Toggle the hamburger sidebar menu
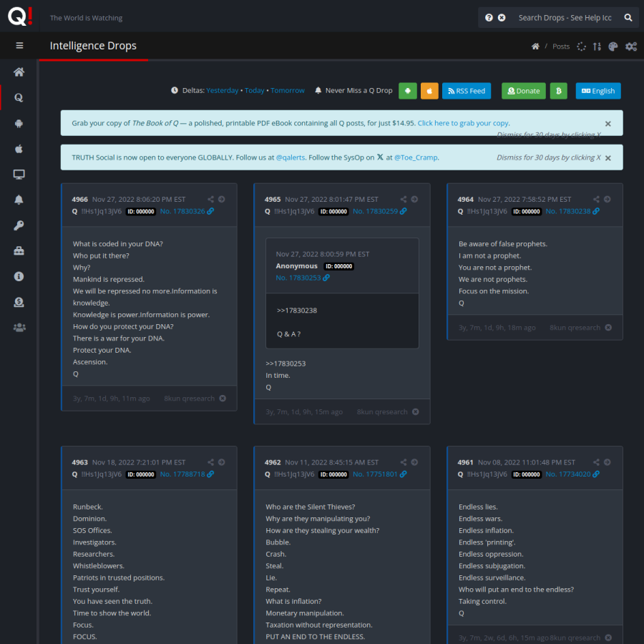This screenshot has height=644, width=644. [19, 46]
